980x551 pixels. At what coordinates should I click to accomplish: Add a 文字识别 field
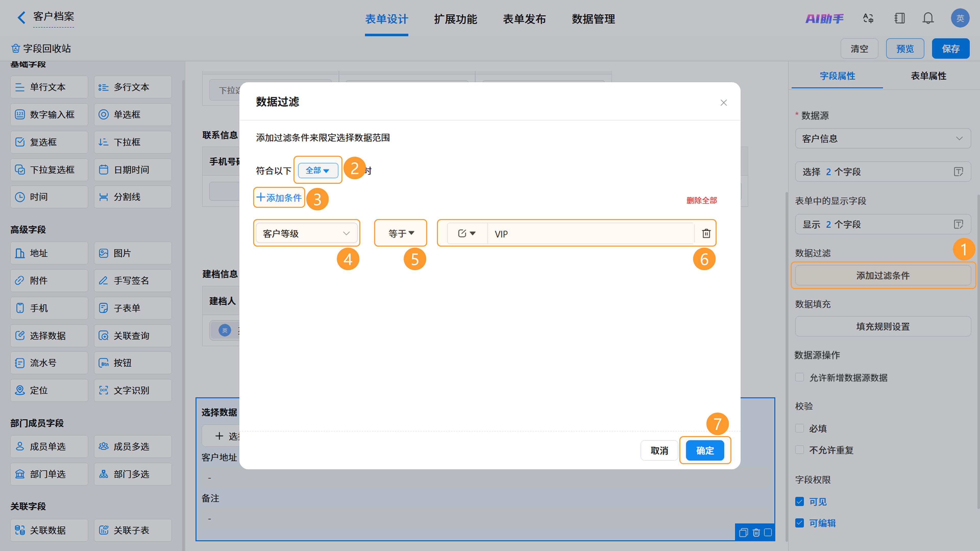pos(133,390)
